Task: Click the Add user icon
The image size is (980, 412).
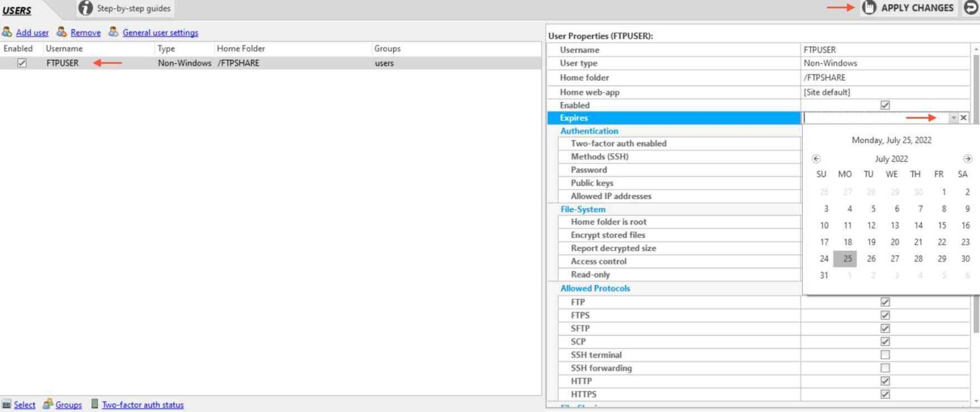Action: (6, 32)
